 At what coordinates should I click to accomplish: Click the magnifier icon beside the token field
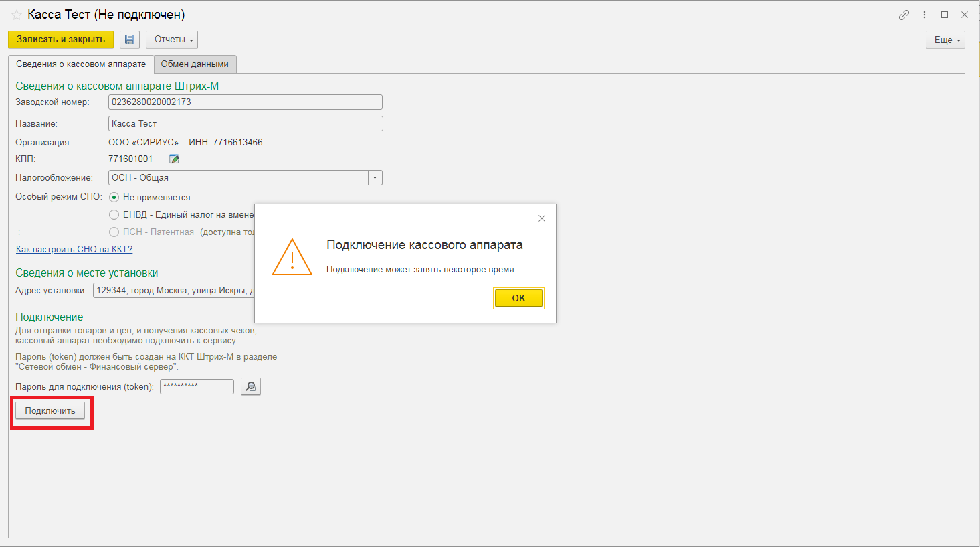(251, 386)
